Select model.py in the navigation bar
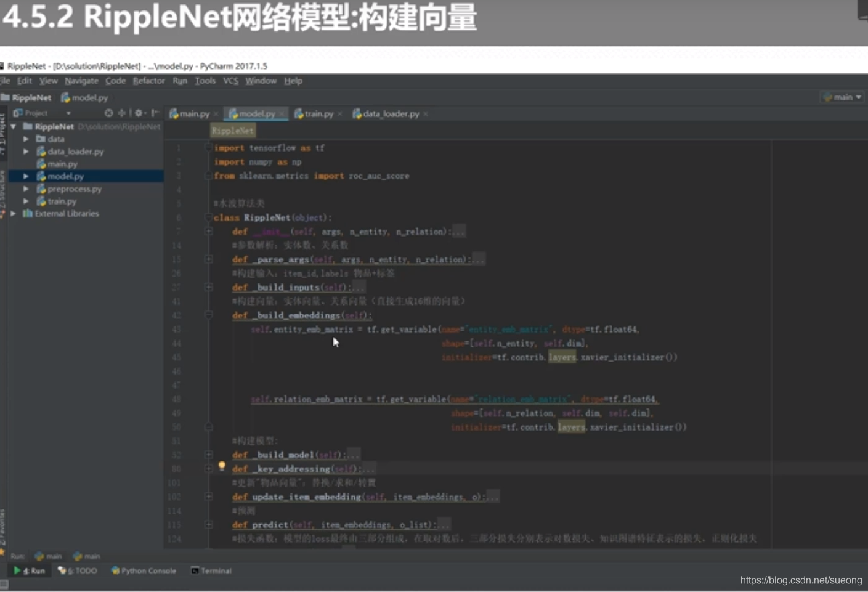 [x=84, y=97]
